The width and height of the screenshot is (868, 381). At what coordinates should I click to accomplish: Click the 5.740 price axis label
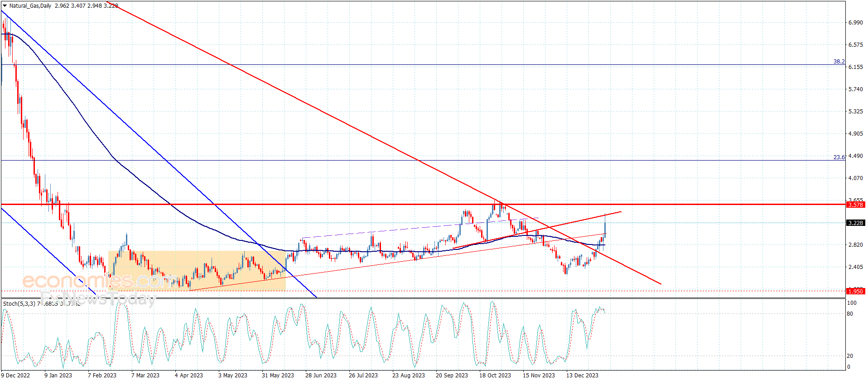(855, 89)
